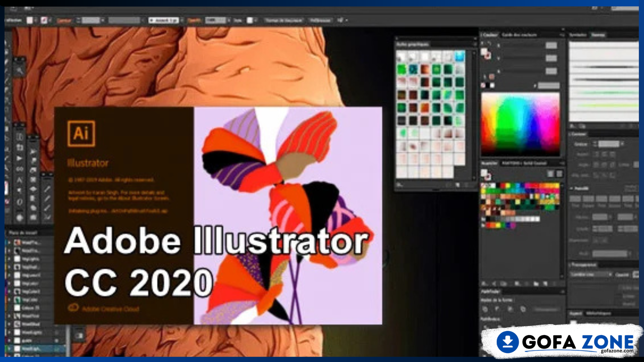Click the stroke color swatch in control bar

click(x=44, y=20)
